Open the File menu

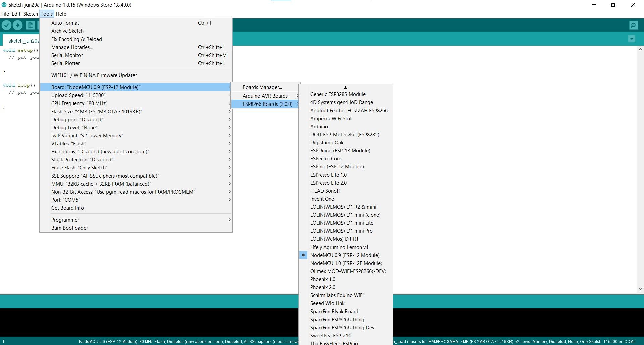(5, 14)
